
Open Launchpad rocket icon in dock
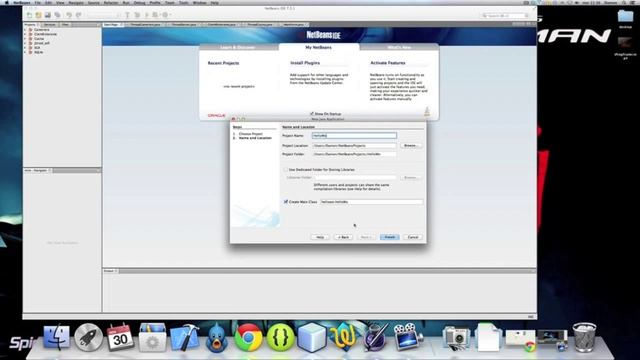88,337
